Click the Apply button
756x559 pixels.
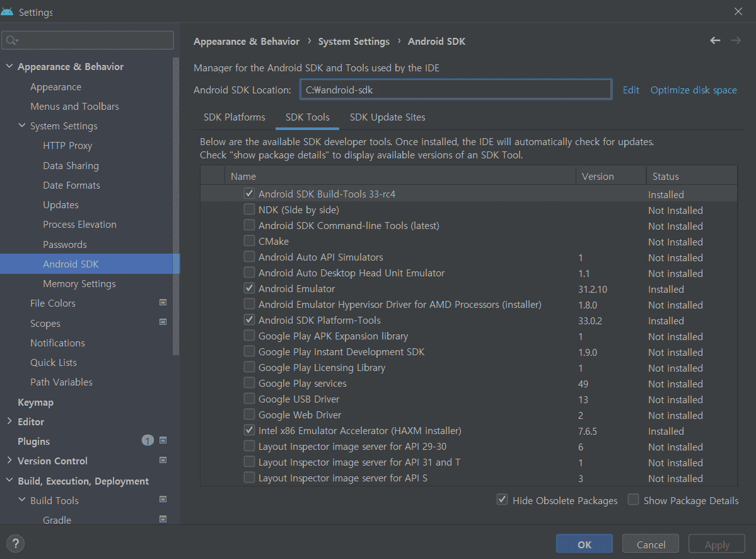(x=716, y=544)
